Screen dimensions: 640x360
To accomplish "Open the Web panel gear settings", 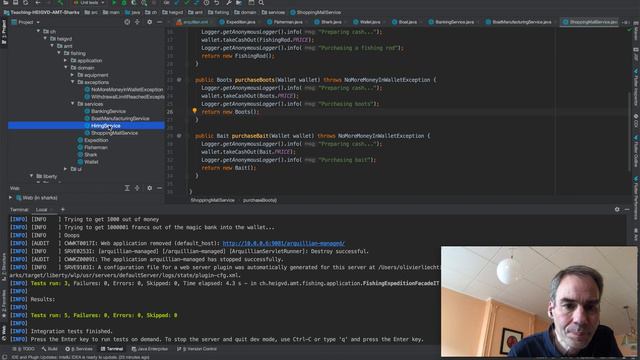I will (x=149, y=188).
